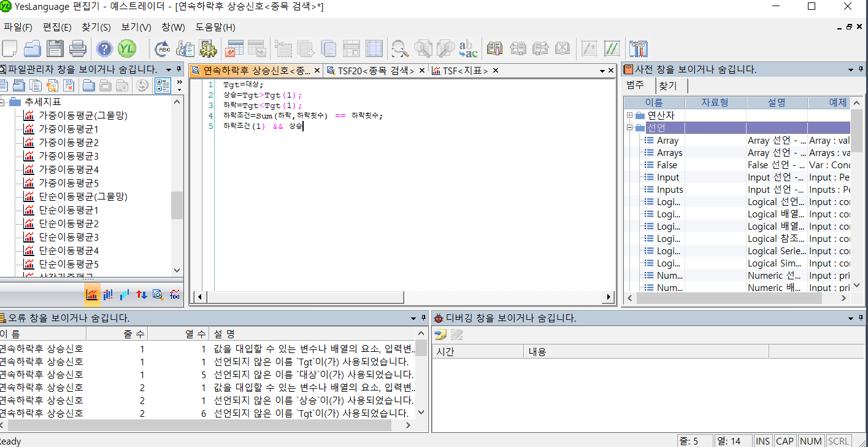Collapse the 선언 tree node
This screenshot has width=868, height=447.
pyautogui.click(x=629, y=128)
